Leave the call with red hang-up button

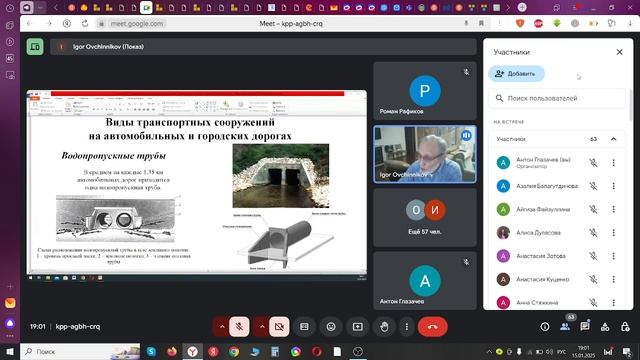click(433, 327)
